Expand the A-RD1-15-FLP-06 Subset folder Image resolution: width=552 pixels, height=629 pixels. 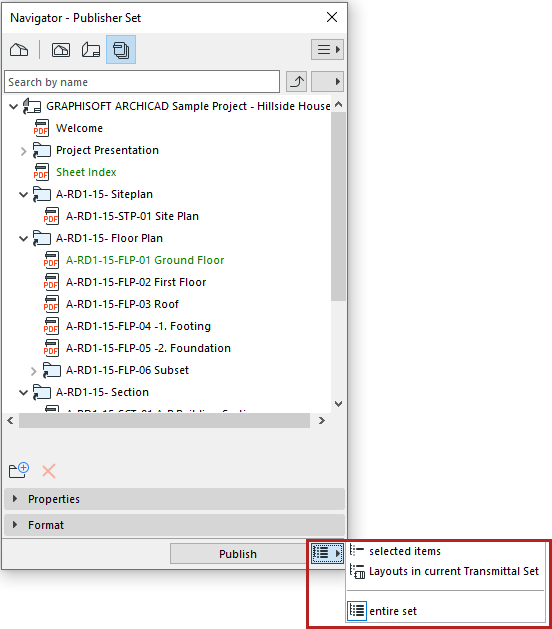click(x=33, y=371)
